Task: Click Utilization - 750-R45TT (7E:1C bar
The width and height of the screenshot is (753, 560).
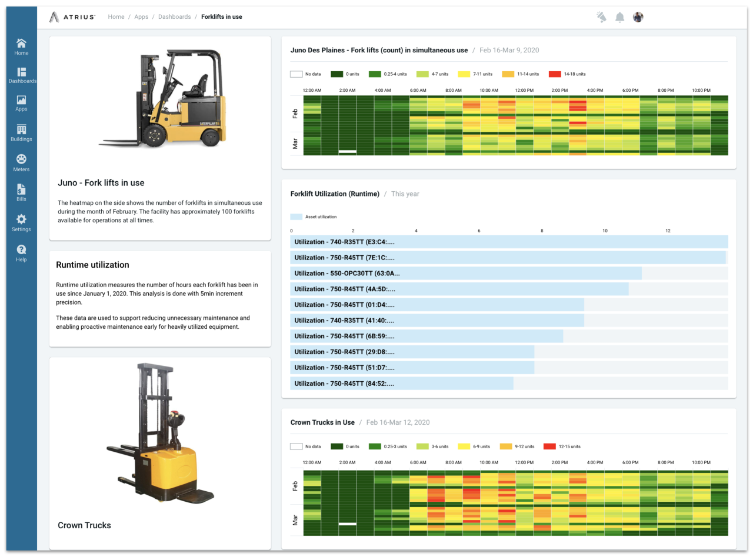Action: 508,258
